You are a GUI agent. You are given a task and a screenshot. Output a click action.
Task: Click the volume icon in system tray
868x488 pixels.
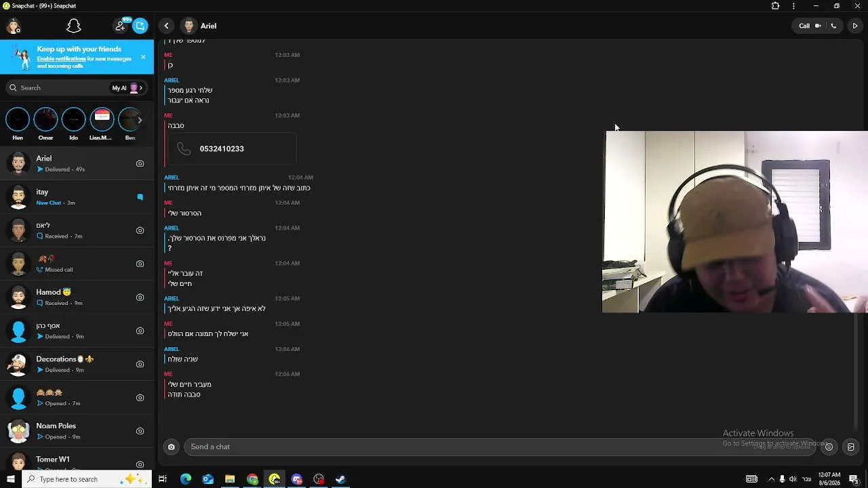pos(793,479)
